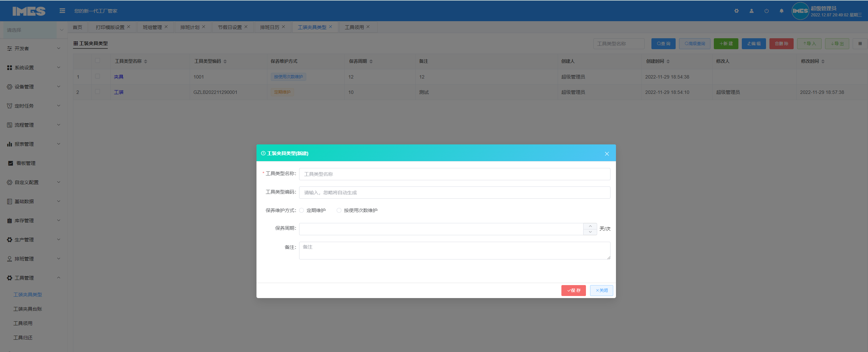Open 工具归还 in sidebar
Viewport: 868px width, 352px height.
(x=23, y=338)
